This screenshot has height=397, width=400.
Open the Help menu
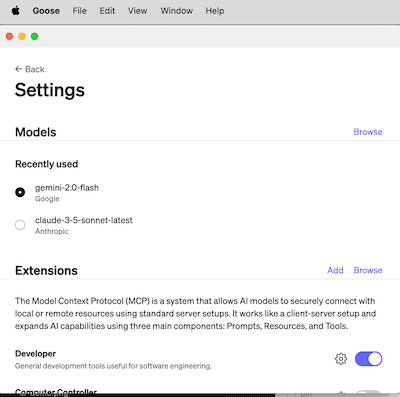(x=215, y=11)
